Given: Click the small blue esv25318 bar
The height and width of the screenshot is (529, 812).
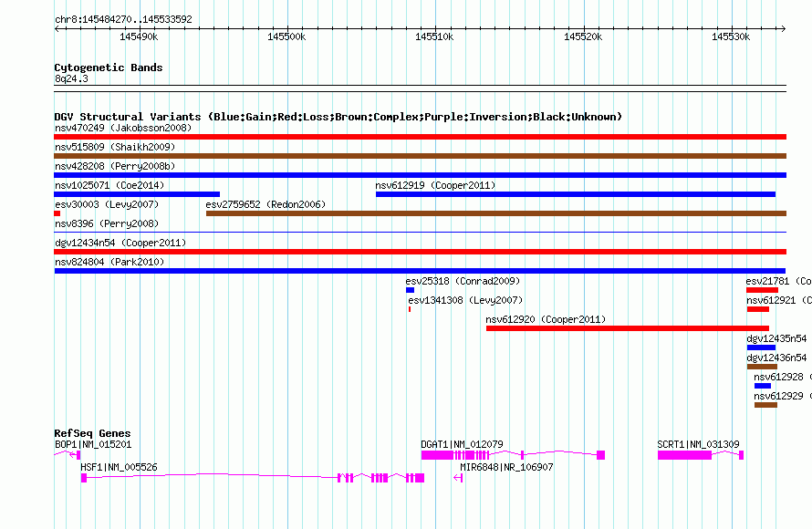Looking at the screenshot, I should click(410, 290).
